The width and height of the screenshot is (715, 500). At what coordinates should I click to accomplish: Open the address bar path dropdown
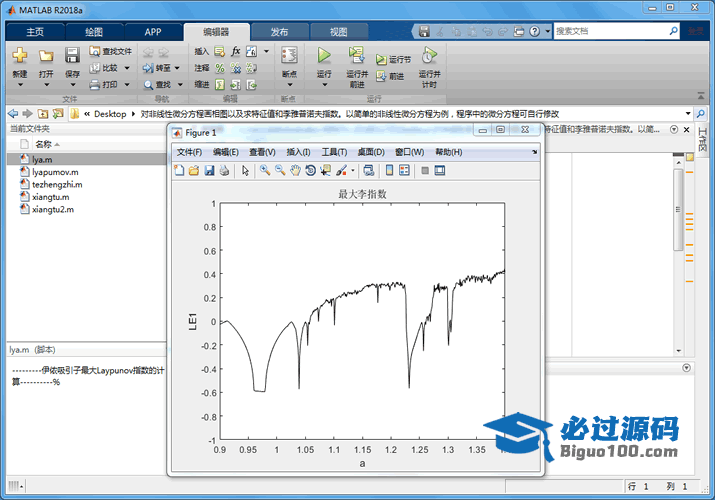click(688, 113)
